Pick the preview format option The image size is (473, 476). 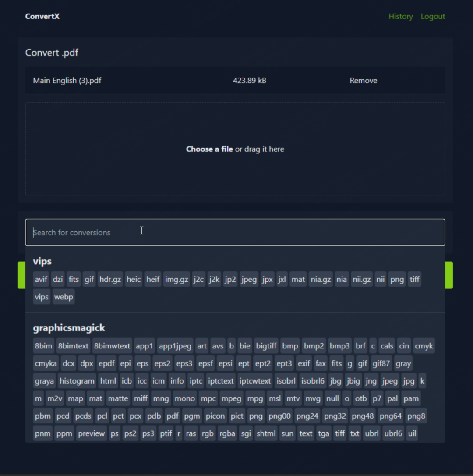pos(92,433)
